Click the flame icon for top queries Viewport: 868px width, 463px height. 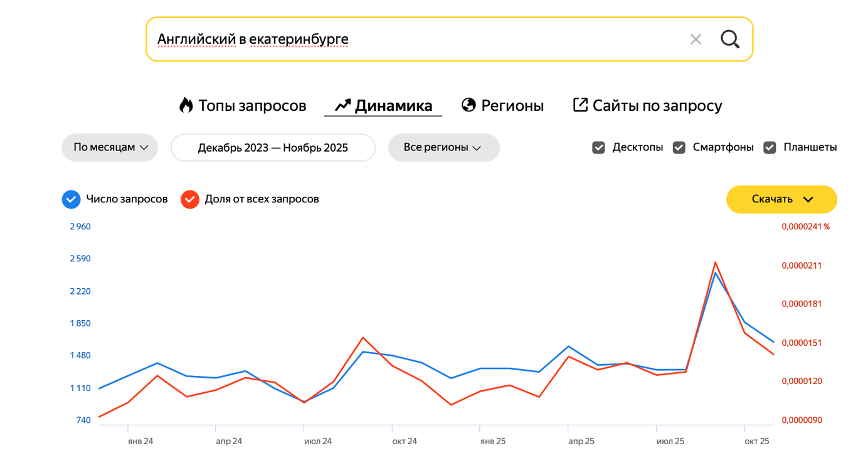tap(186, 105)
